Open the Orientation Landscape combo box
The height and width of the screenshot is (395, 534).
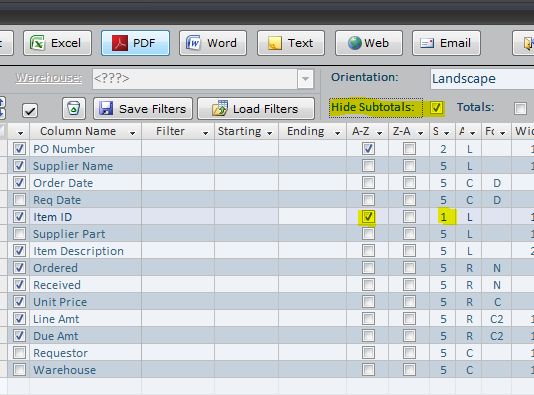pos(482,79)
